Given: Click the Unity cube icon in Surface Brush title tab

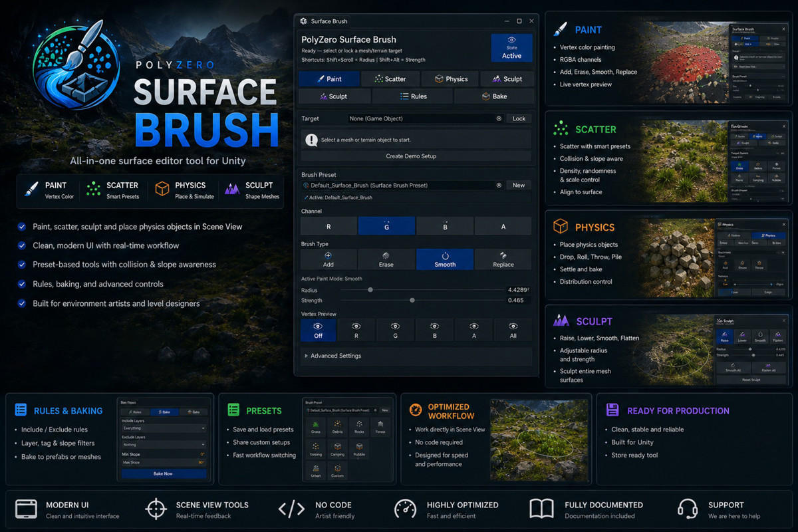Looking at the screenshot, I should pos(304,21).
